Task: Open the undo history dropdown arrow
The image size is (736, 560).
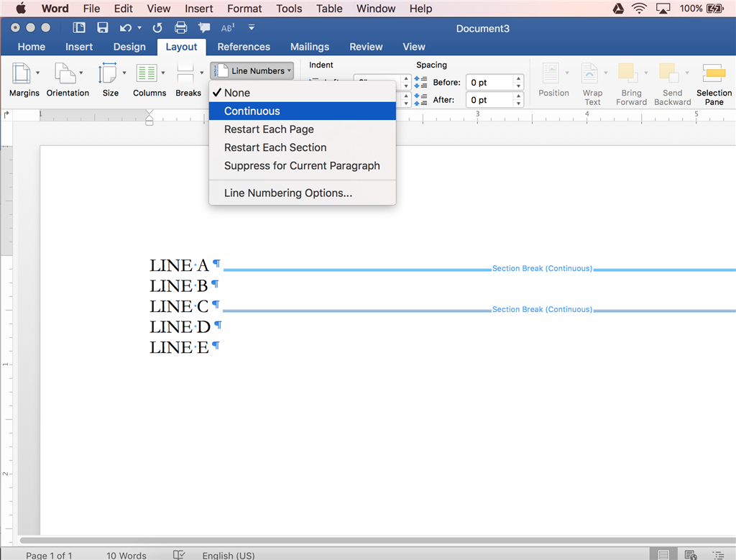Action: coord(139,28)
